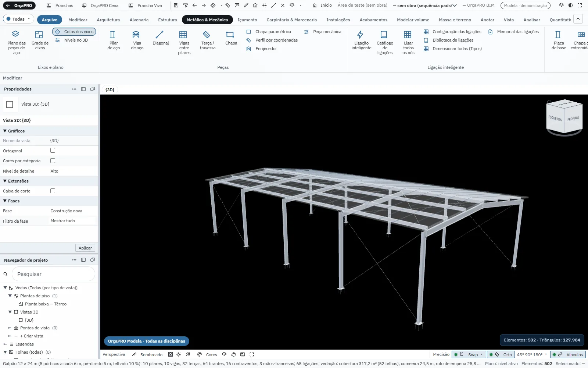This screenshot has height=368, width=588.
Task: Click Placa de base tool
Action: click(559, 40)
